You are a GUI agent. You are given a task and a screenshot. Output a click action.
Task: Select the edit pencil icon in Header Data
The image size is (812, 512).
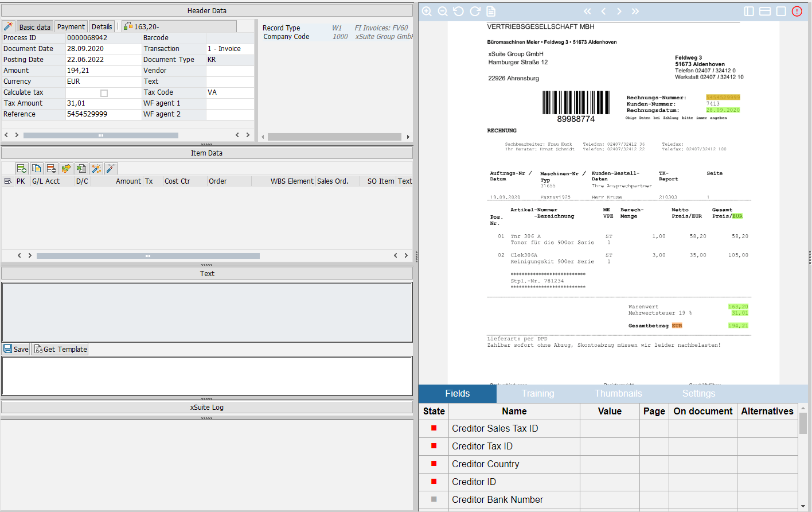[9, 26]
